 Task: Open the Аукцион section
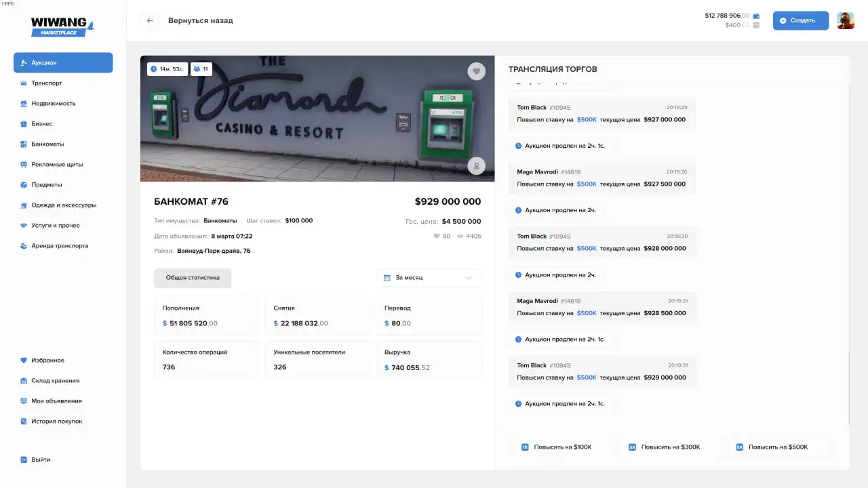pos(63,63)
